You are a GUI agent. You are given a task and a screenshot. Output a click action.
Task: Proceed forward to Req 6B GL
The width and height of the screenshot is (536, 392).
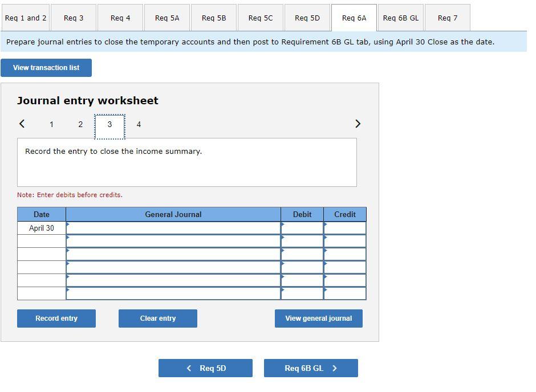[310, 367]
